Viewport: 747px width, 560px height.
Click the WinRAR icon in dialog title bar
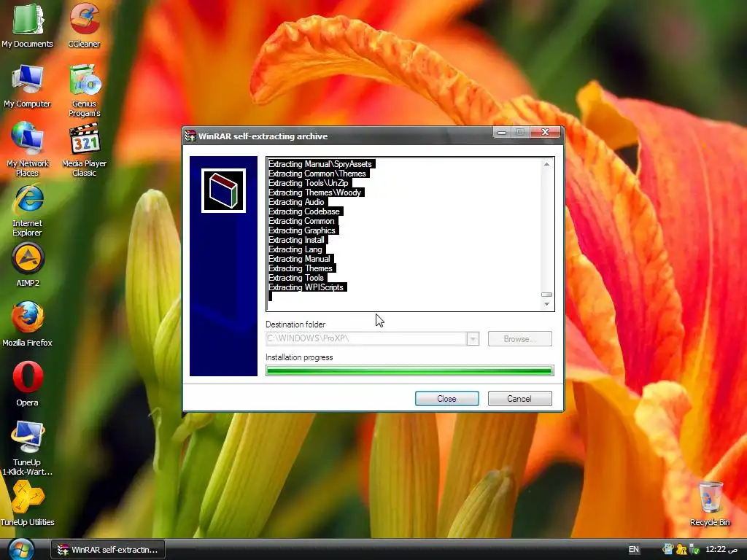[190, 136]
